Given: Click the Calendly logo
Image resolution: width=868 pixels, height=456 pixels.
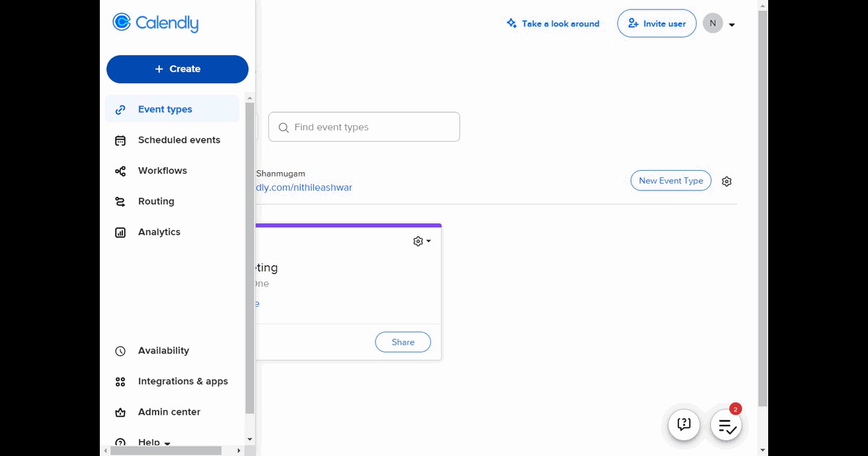Looking at the screenshot, I should (x=156, y=23).
